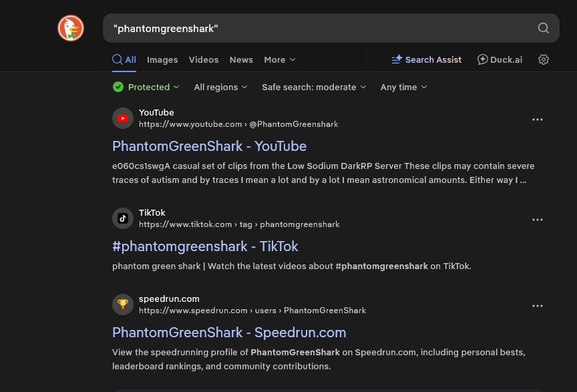Open PhantomGreenShark - YouTube result link
The width and height of the screenshot is (577, 392).
pos(210,146)
